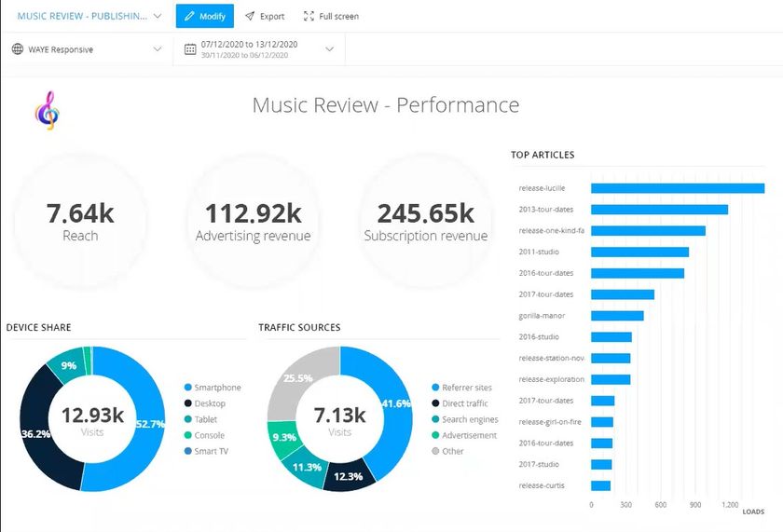Click the grey 25.5% Other donut segment
The width and height of the screenshot is (783, 532).
click(298, 378)
